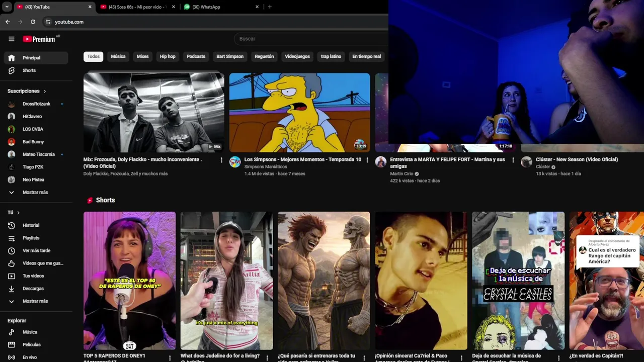Open a new browser tab

coord(270,7)
